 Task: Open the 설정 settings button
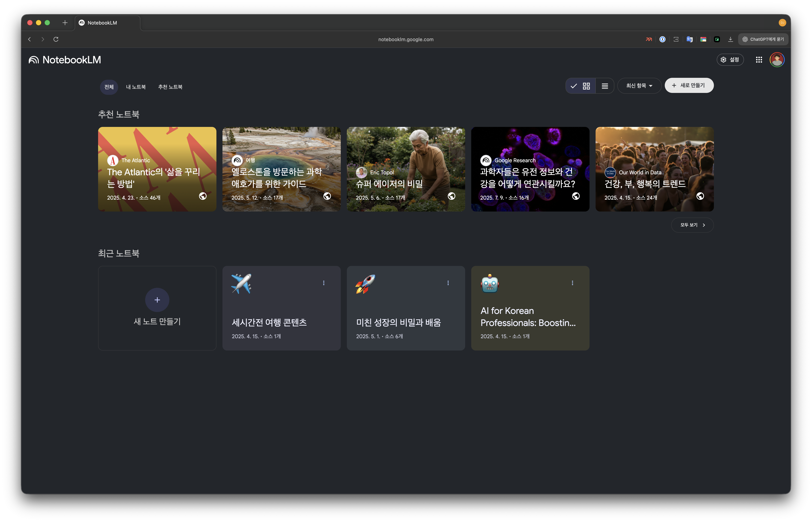click(x=730, y=60)
